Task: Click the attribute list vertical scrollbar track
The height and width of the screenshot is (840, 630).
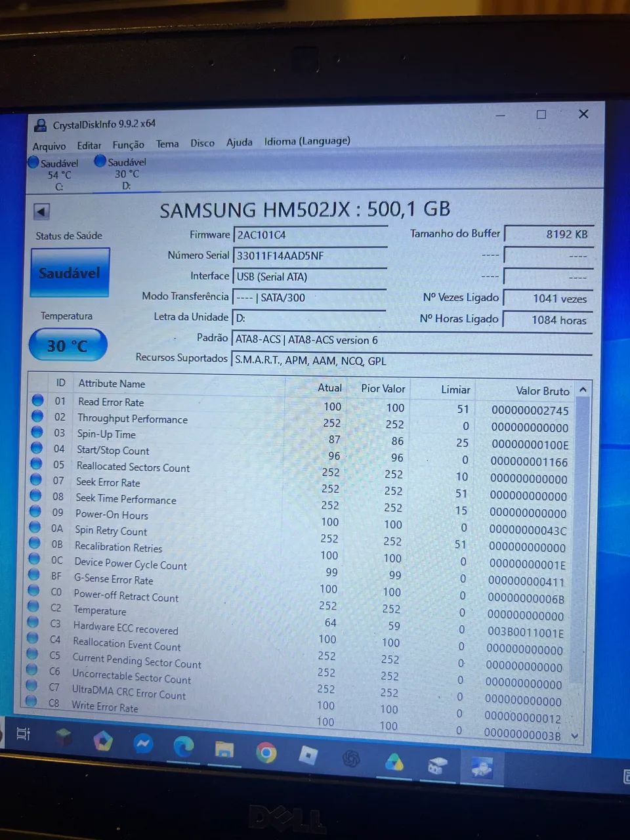Action: [580, 562]
